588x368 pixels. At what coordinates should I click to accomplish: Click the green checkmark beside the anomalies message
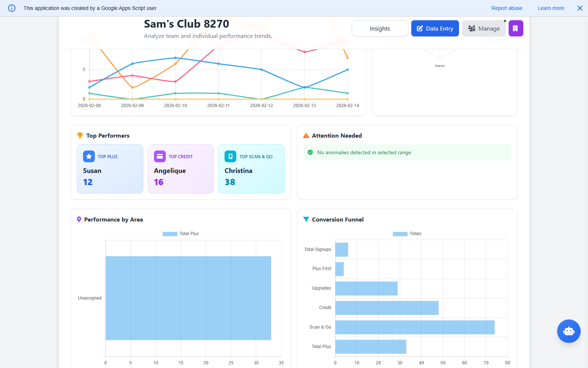click(311, 152)
